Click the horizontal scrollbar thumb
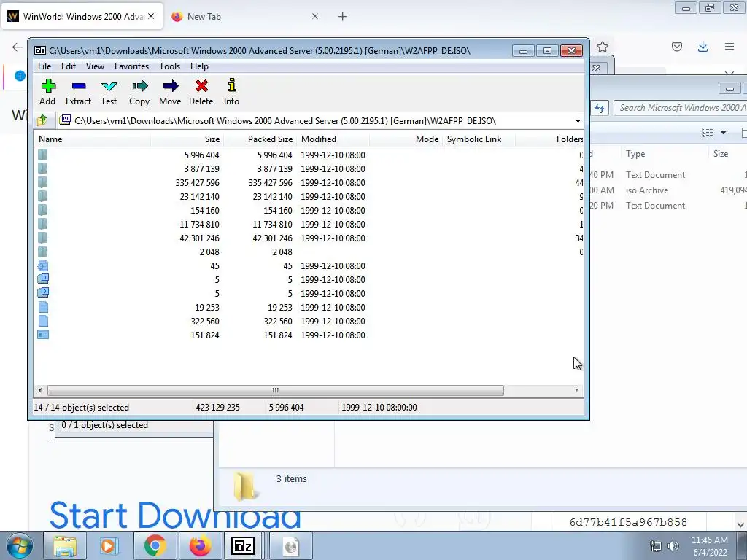This screenshot has height=560, width=747. coord(275,391)
